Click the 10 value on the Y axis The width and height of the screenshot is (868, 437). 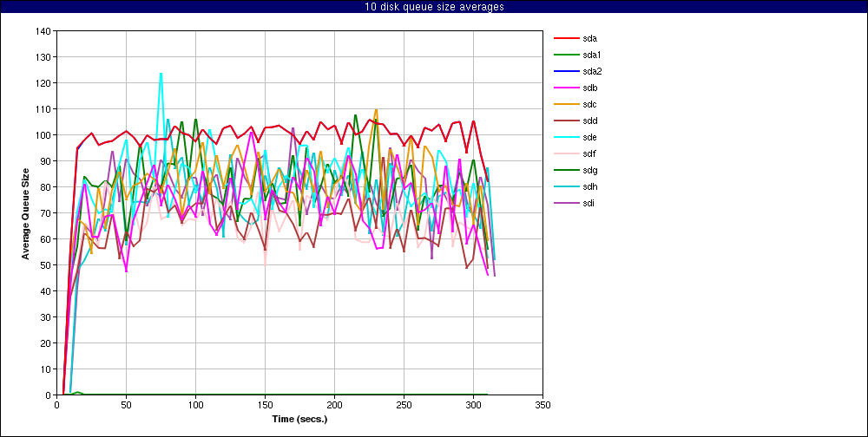[47, 369]
